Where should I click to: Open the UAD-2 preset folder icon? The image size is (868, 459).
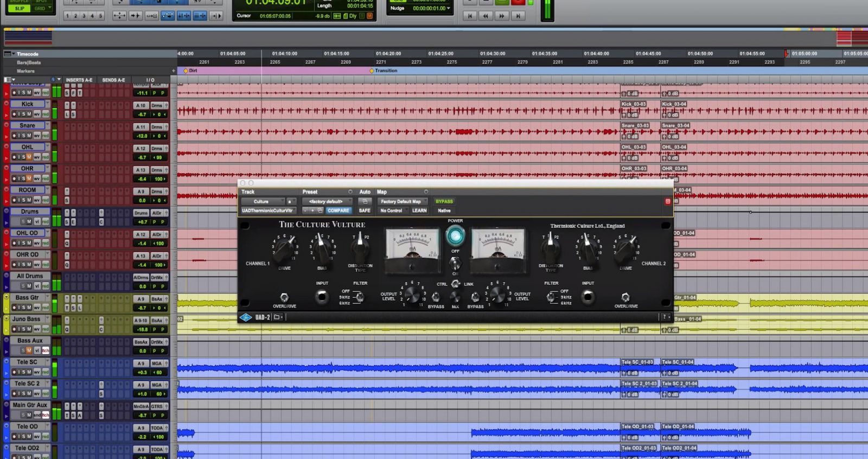click(x=277, y=317)
